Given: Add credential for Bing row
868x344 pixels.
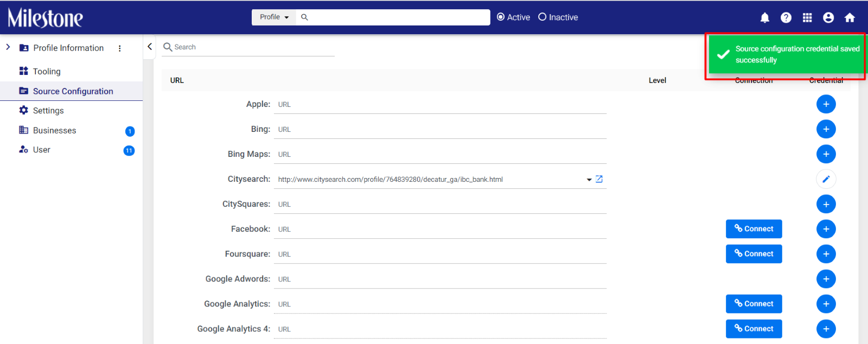Looking at the screenshot, I should click(826, 129).
